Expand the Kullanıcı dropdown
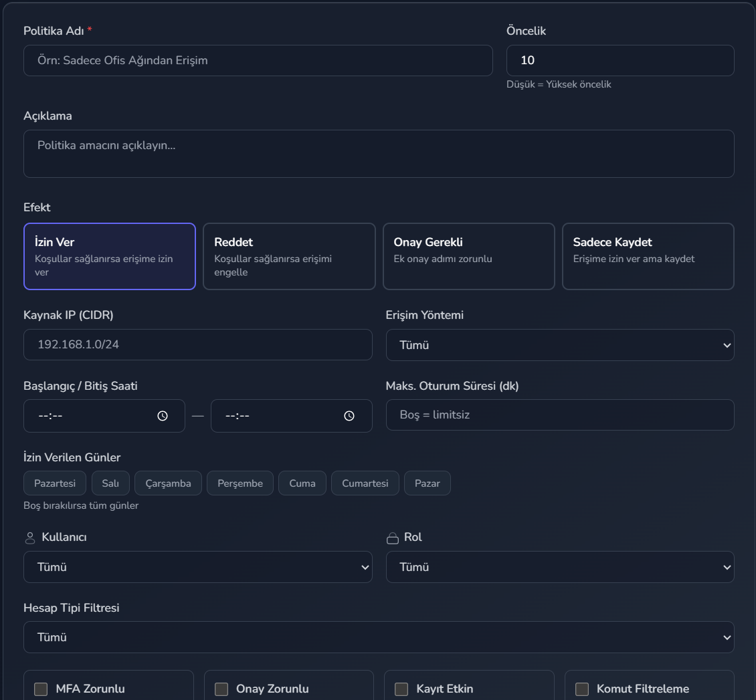The width and height of the screenshot is (756, 700). click(x=197, y=567)
